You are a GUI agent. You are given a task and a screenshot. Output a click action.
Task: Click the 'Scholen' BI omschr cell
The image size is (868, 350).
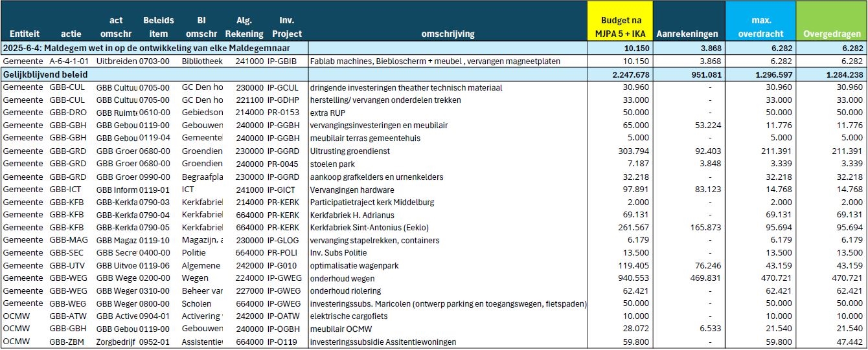coord(196,304)
